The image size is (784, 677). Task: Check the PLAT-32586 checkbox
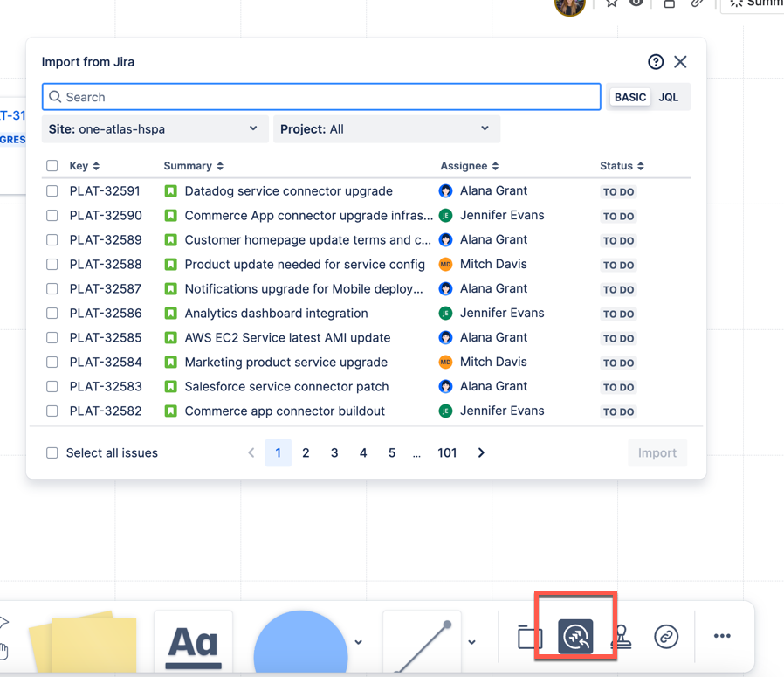coord(52,314)
